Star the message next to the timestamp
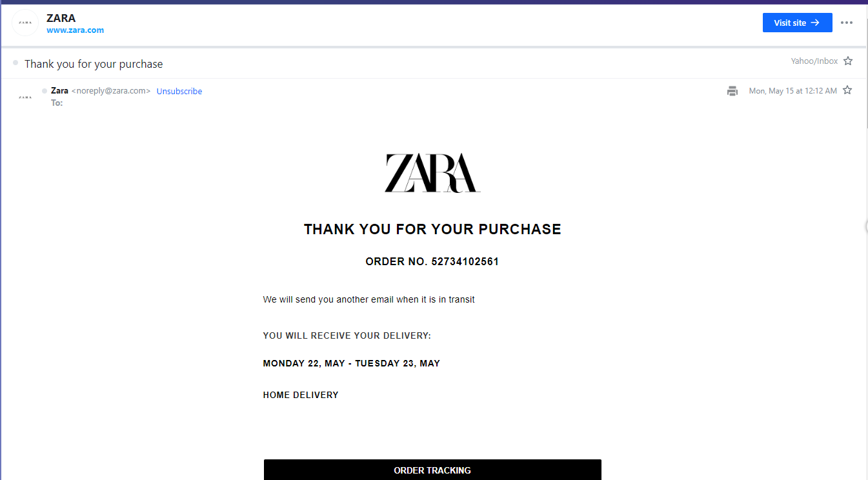 [x=847, y=90]
